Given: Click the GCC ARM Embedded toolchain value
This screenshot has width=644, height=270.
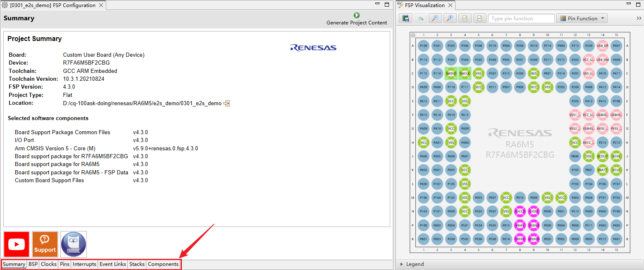Looking at the screenshot, I should pyautogui.click(x=90, y=71).
